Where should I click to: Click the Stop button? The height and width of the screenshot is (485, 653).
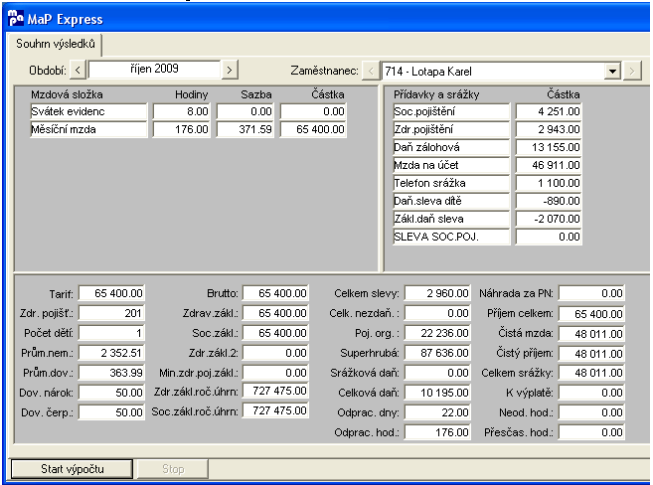click(173, 469)
